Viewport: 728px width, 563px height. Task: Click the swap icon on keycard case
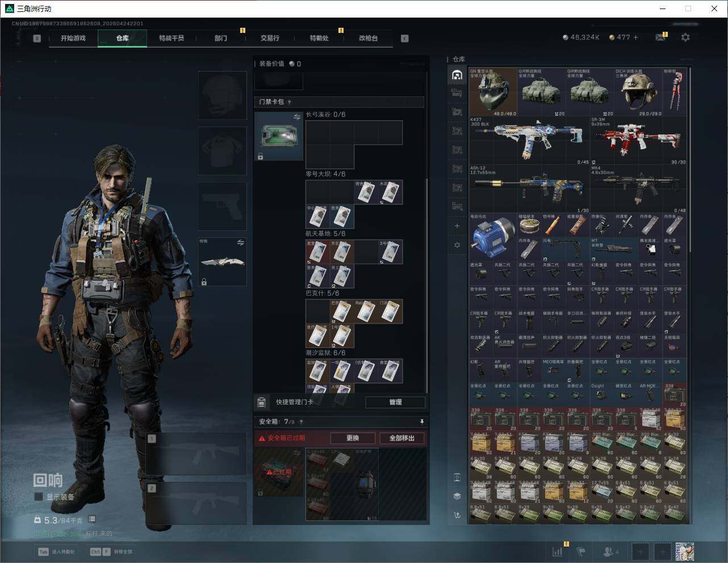pos(297,117)
